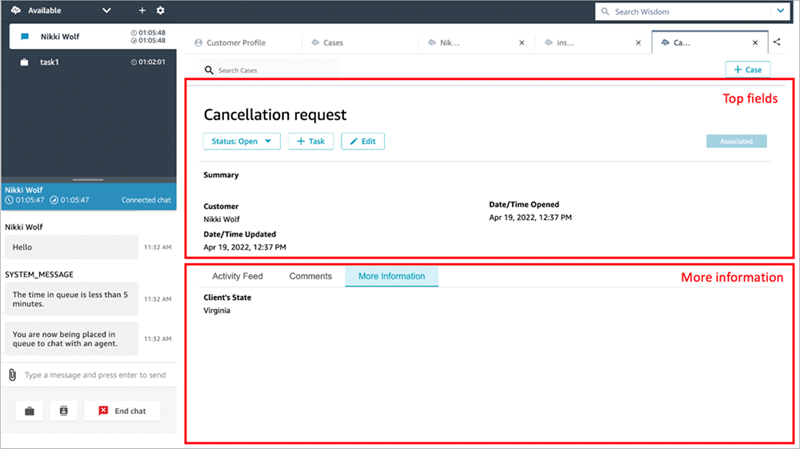Open the Comments tab

point(310,276)
